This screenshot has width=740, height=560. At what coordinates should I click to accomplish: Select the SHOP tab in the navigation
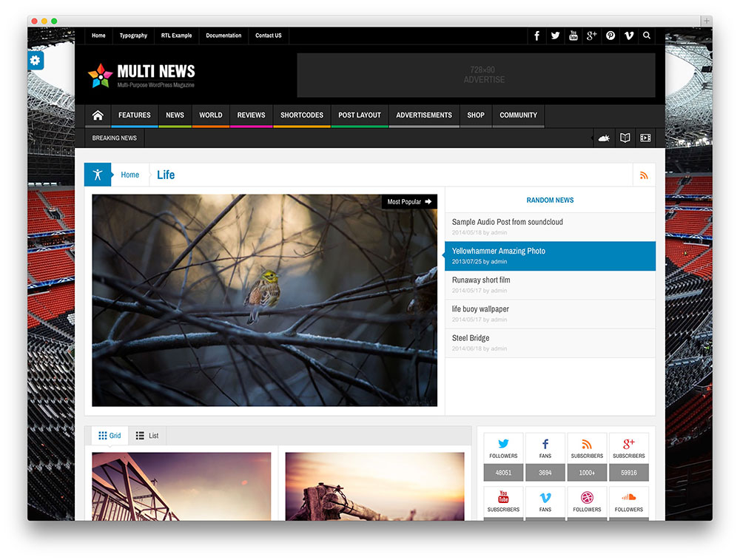(476, 115)
